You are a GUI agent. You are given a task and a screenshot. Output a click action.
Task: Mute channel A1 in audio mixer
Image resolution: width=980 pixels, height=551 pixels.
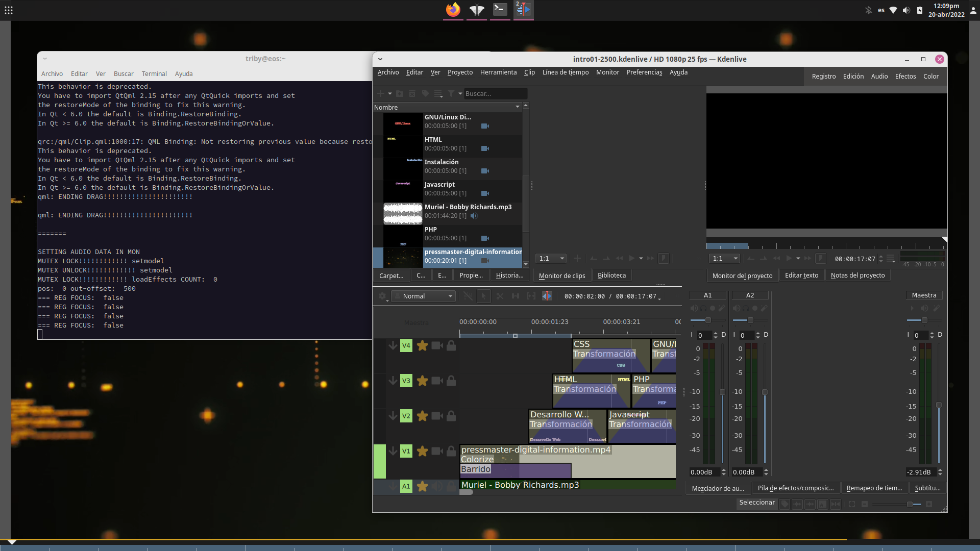(x=694, y=308)
